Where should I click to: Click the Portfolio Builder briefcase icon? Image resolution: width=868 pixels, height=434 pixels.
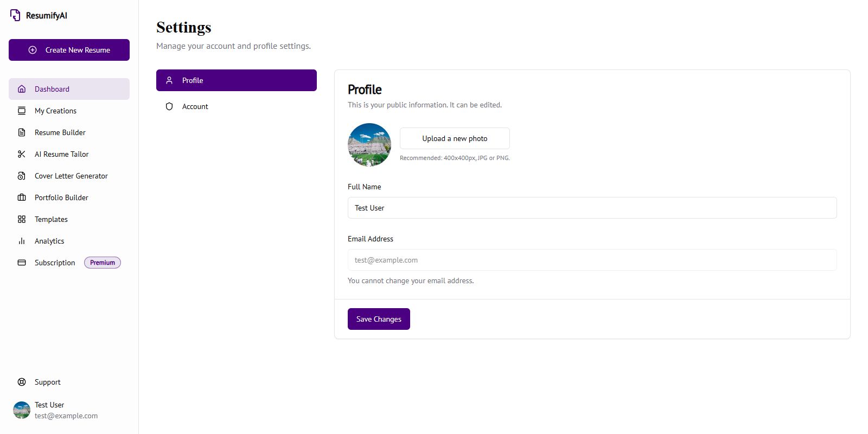point(22,197)
